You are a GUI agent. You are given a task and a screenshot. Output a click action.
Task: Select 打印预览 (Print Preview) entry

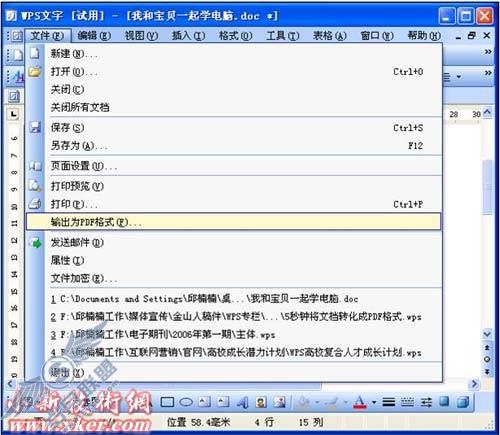click(234, 186)
